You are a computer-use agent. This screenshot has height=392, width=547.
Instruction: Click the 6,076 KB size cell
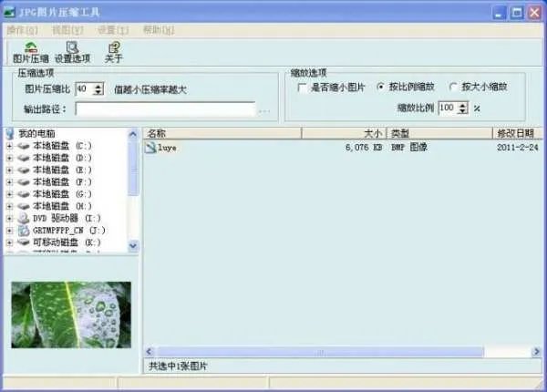[364, 148]
